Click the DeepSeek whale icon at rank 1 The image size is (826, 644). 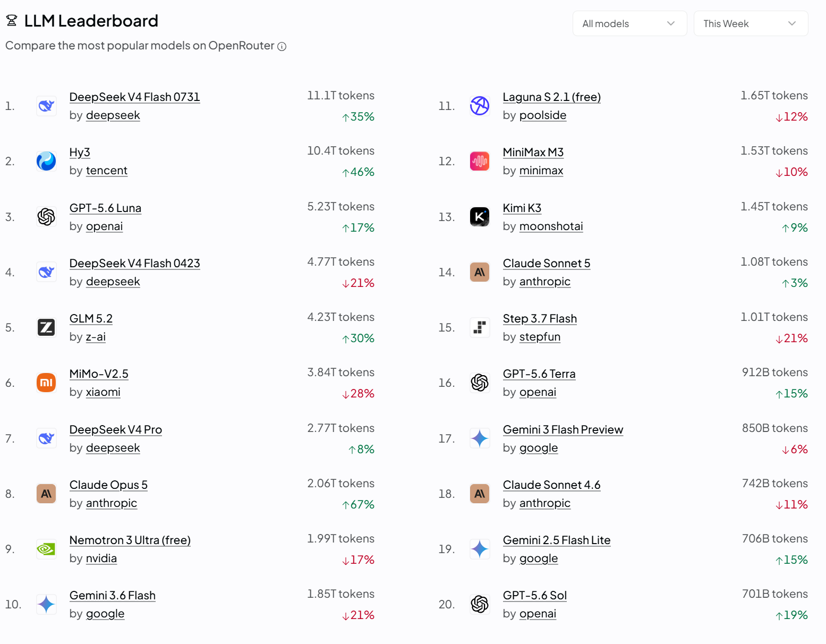[46, 106]
